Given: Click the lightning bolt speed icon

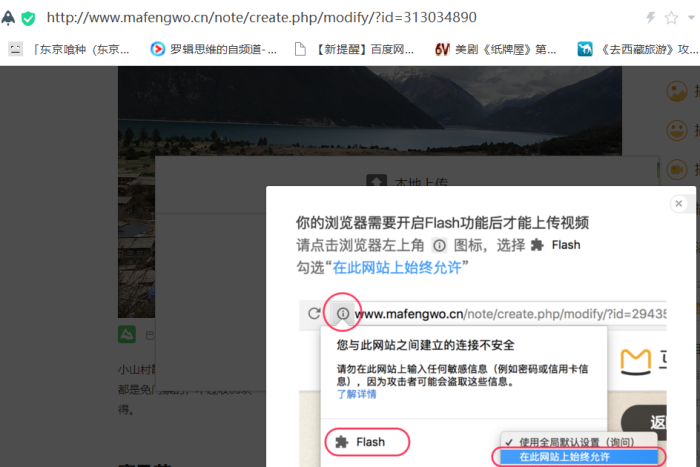Looking at the screenshot, I should [x=650, y=18].
